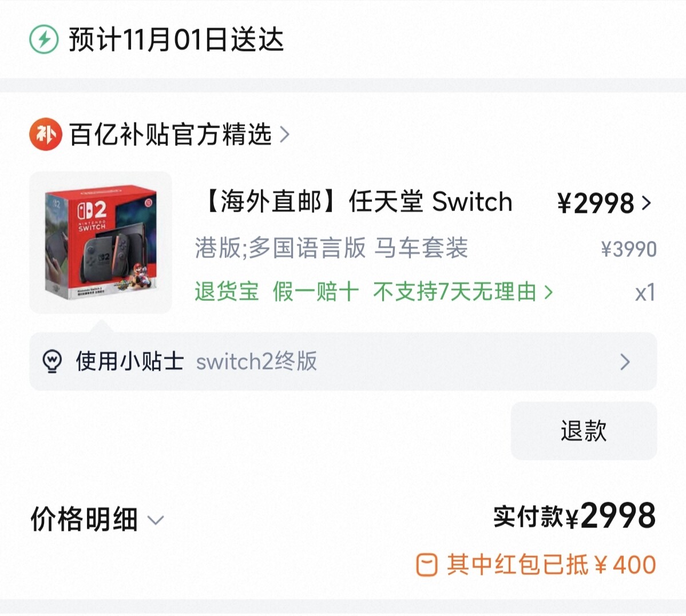Tap the orange red packet icon
This screenshot has height=616, width=686.
tap(426, 565)
